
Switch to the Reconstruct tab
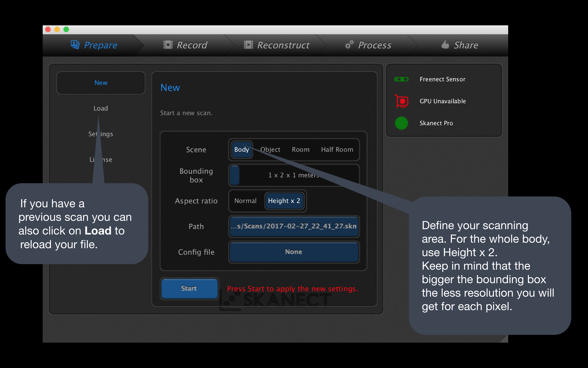click(x=277, y=45)
